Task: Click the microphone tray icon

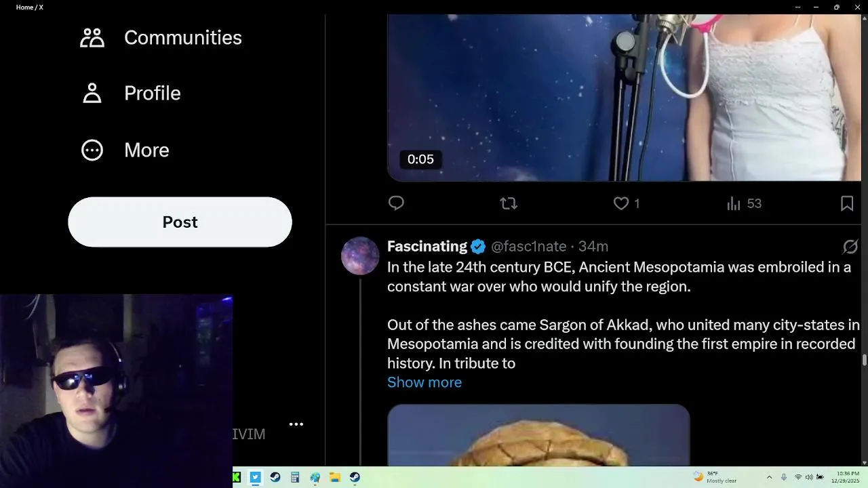Action: coord(784,477)
